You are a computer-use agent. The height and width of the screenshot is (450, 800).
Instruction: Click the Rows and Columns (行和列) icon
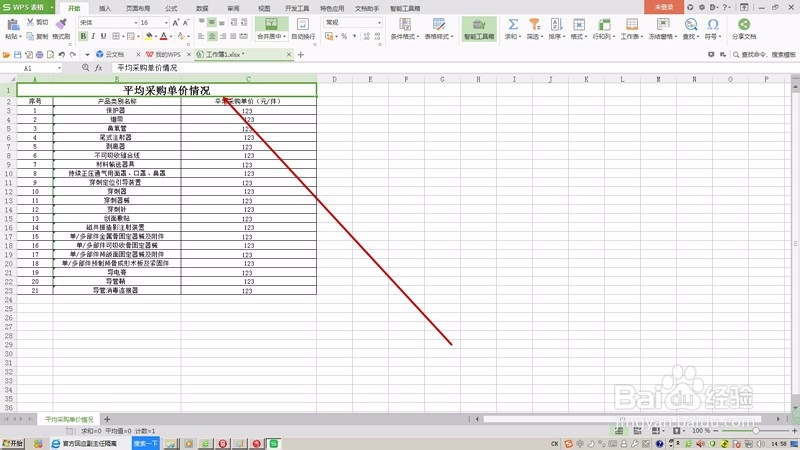604,24
